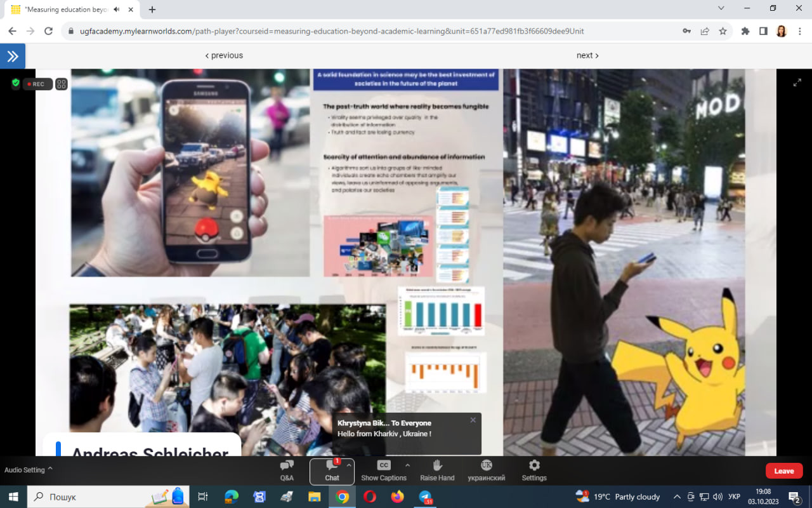Dismiss the chat message notification
812x508 pixels.
click(x=473, y=420)
